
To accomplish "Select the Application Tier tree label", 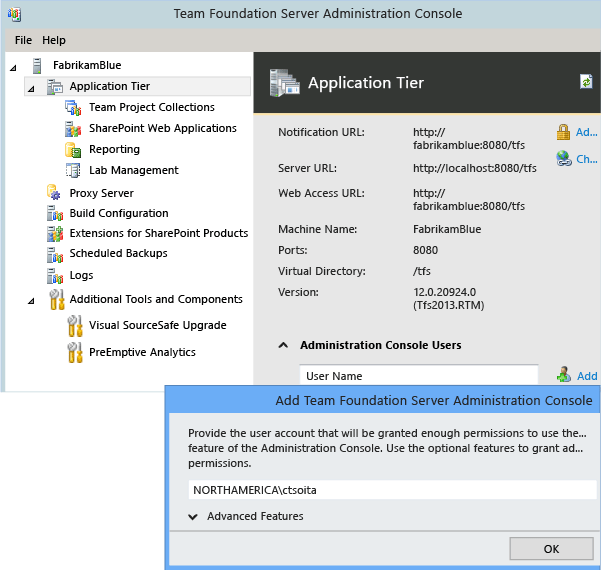I will coord(110,86).
